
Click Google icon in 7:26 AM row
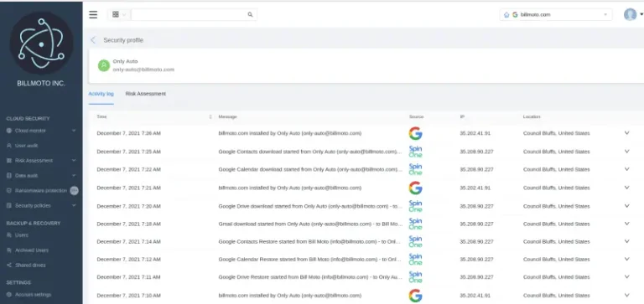pyautogui.click(x=415, y=133)
